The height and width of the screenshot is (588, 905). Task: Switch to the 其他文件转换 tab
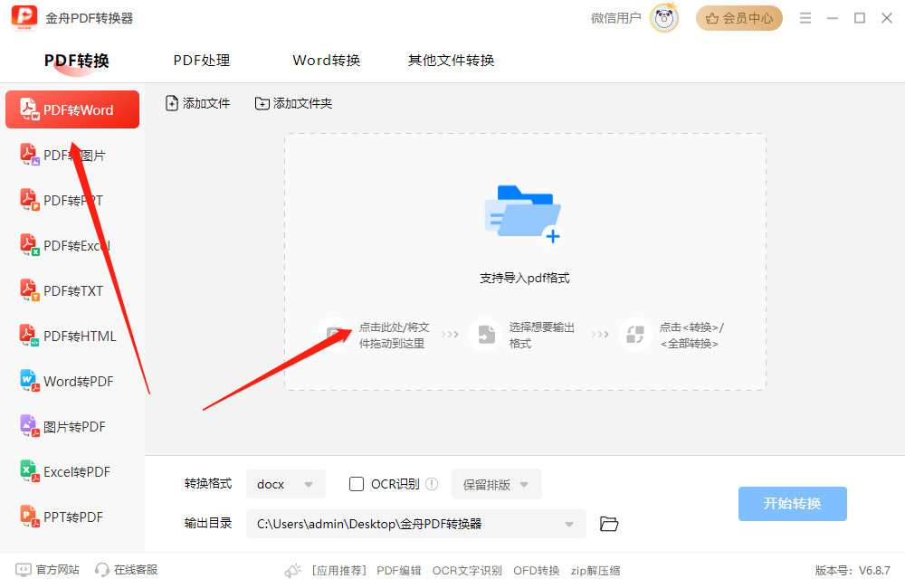(x=452, y=61)
